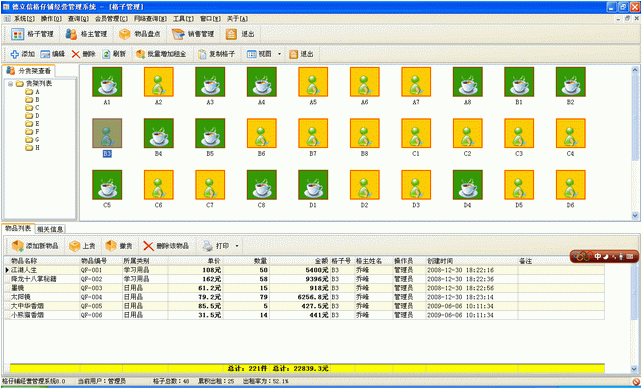
Task: Select shelf folder G in tree
Action: 32,140
